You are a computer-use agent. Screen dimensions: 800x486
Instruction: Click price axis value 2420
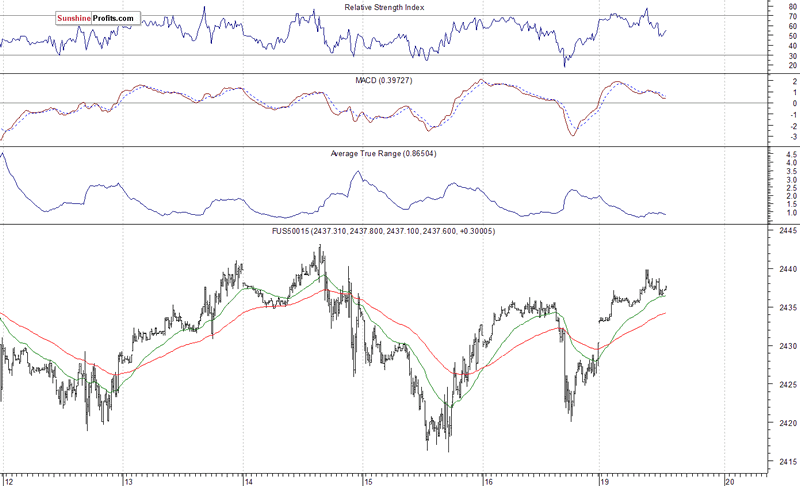[787, 423]
